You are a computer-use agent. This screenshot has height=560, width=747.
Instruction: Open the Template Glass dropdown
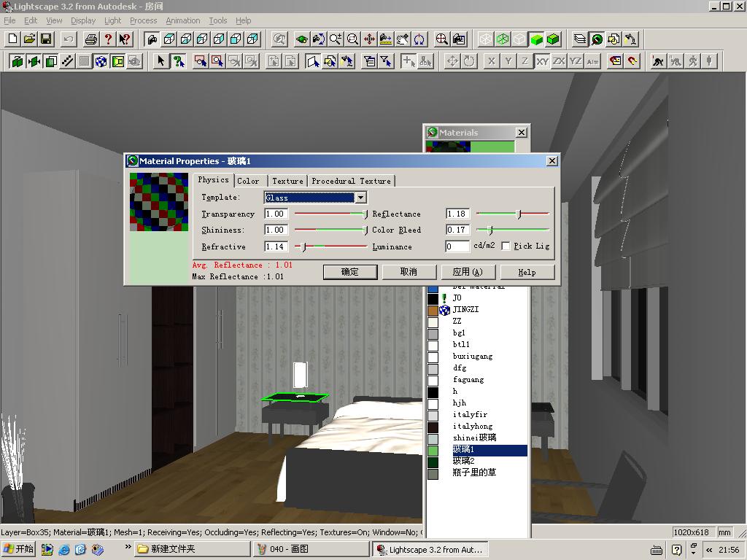point(360,198)
